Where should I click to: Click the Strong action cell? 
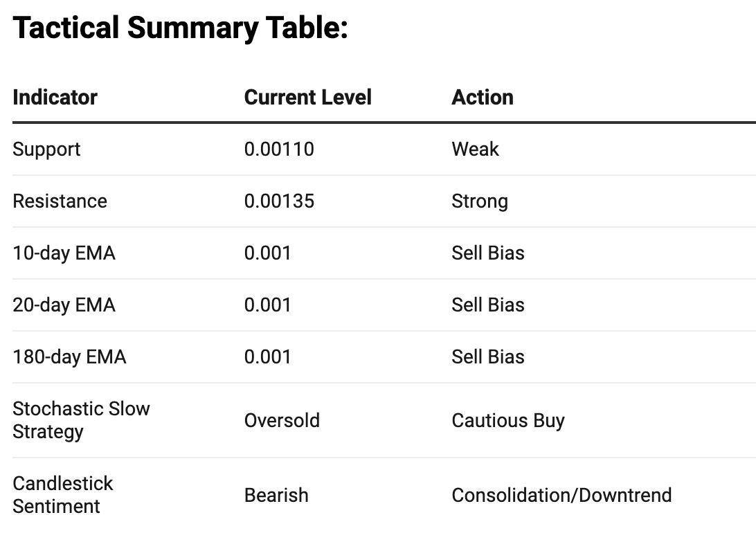pyautogui.click(x=480, y=202)
